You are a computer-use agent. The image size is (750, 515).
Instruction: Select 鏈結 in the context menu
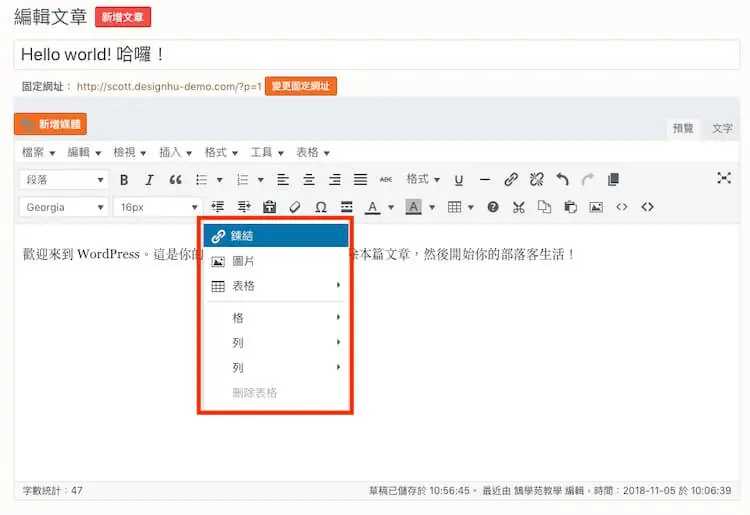point(276,236)
